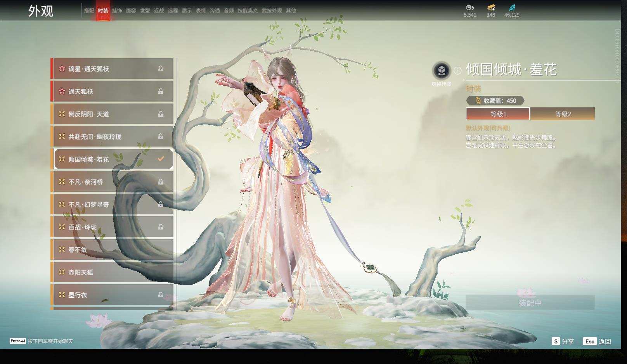Click rarity flower icon on 滴星·通天狐袄
Viewport: 627px width, 364px height.
[x=62, y=69]
